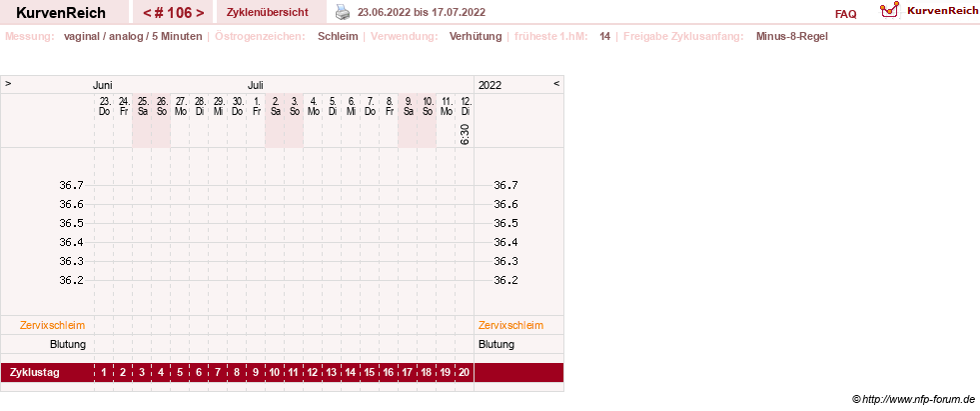Select cycle day 10 cell

pos(275,373)
